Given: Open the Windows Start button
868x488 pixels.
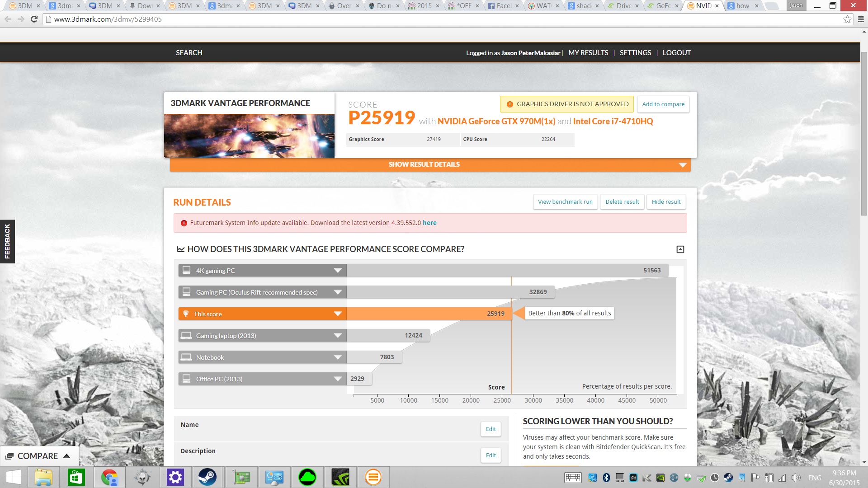Looking at the screenshot, I should coord(13,477).
